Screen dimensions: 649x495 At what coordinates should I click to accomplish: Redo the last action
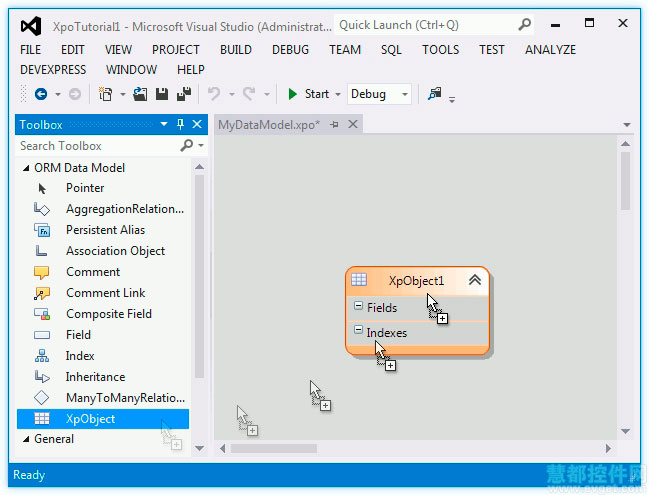pyautogui.click(x=249, y=94)
